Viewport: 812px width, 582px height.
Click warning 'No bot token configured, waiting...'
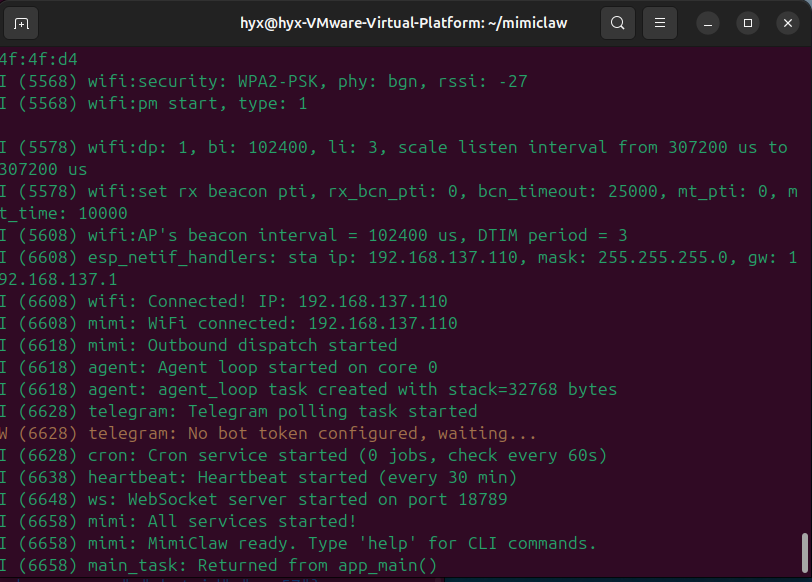(x=362, y=433)
